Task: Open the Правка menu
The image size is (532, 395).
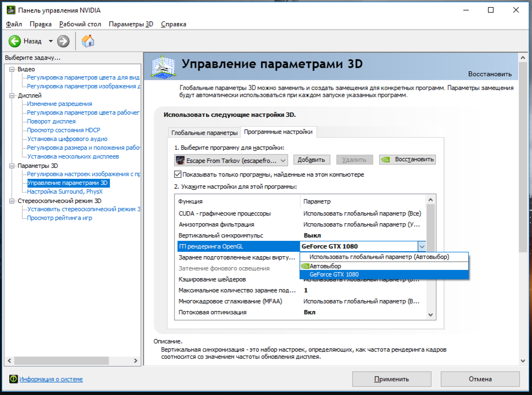Action: click(41, 24)
